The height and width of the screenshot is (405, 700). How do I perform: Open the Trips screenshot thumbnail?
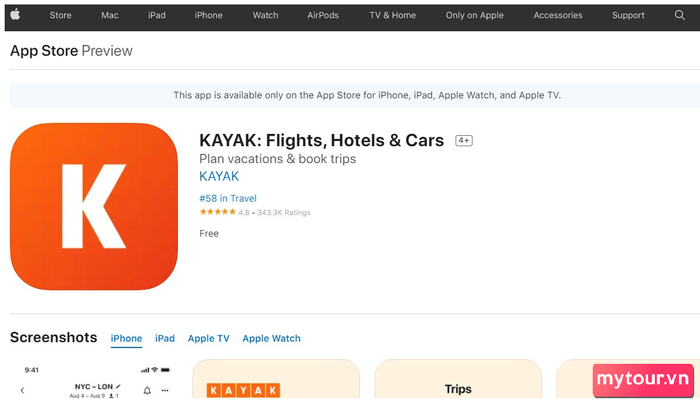458,379
